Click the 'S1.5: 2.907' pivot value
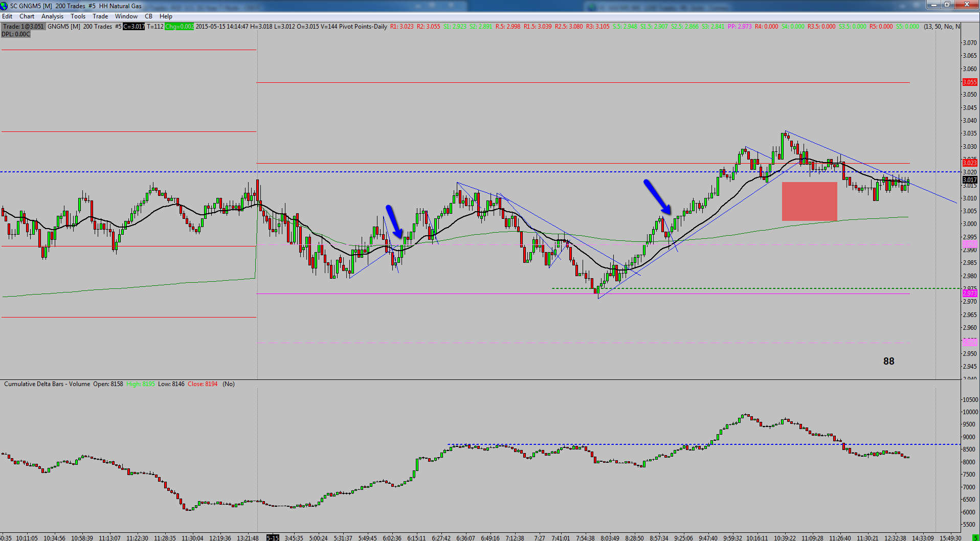980x541 pixels. pyautogui.click(x=654, y=27)
